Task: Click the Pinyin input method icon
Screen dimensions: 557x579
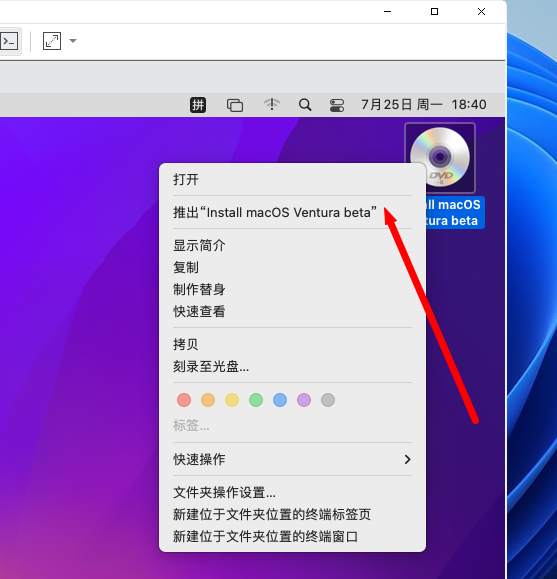Action: pos(198,105)
